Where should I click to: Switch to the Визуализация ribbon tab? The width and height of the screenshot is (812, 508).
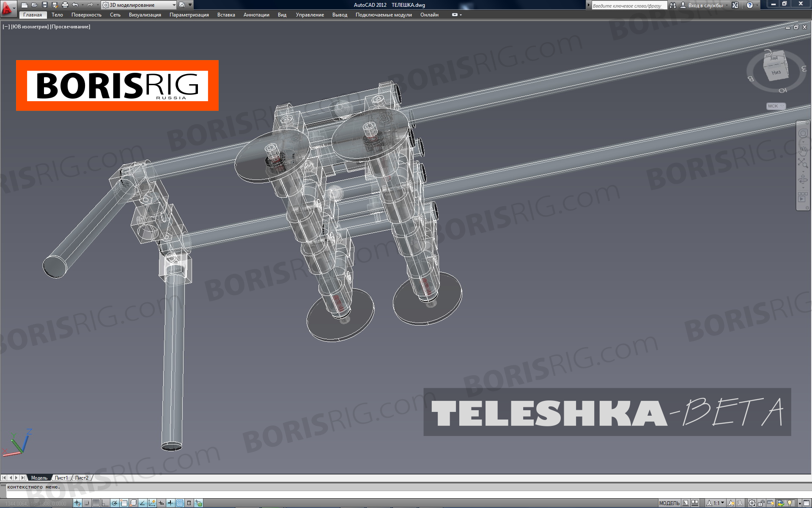click(x=145, y=15)
